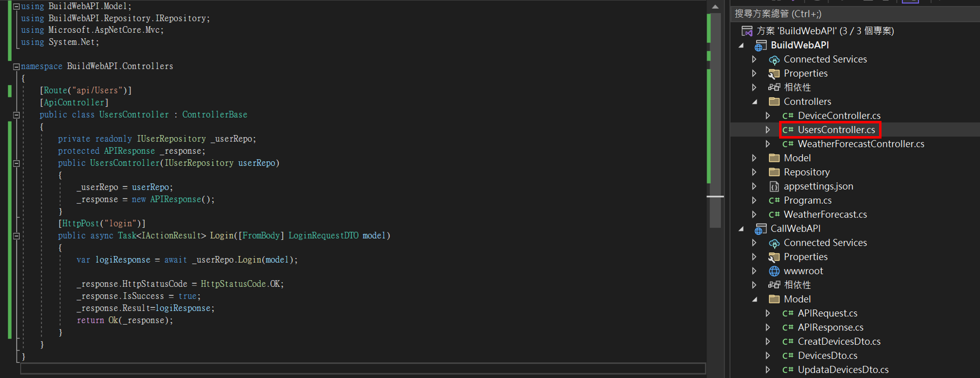Click the Properties wrench icon under BuildWebAPI

tap(774, 74)
